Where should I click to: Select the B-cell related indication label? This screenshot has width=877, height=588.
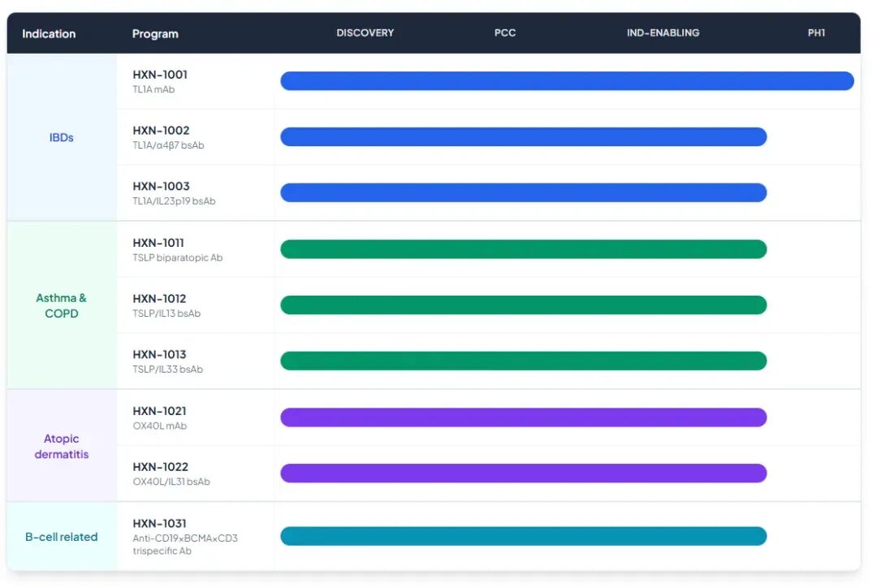(x=62, y=537)
